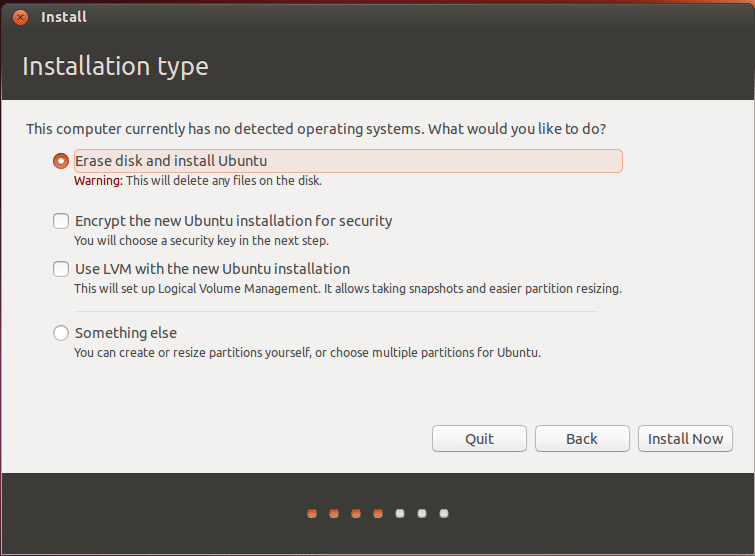Choose the Something else radio button

61,333
